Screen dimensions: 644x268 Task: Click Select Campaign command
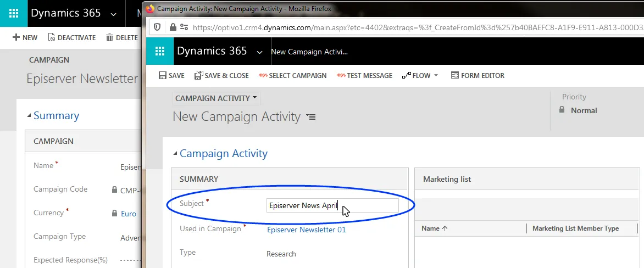pos(292,76)
